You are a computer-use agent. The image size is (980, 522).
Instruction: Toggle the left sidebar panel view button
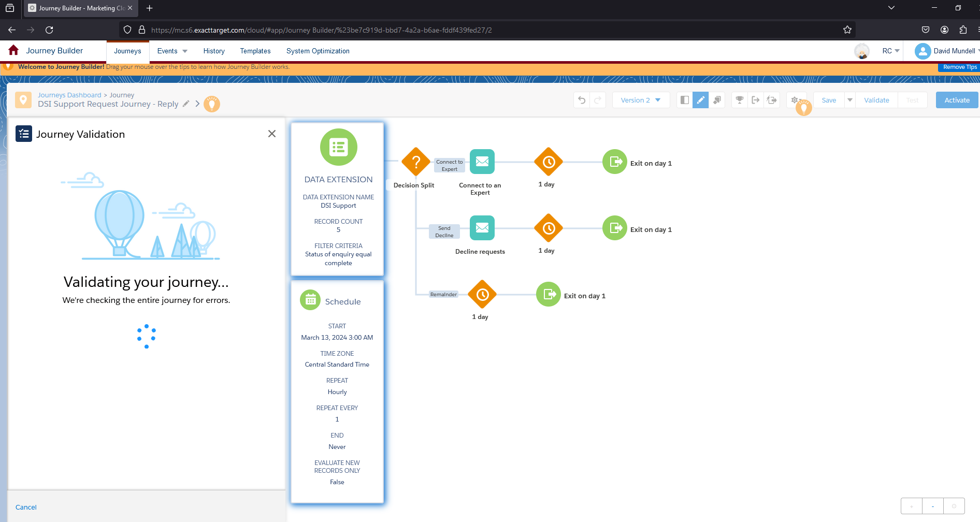click(685, 100)
